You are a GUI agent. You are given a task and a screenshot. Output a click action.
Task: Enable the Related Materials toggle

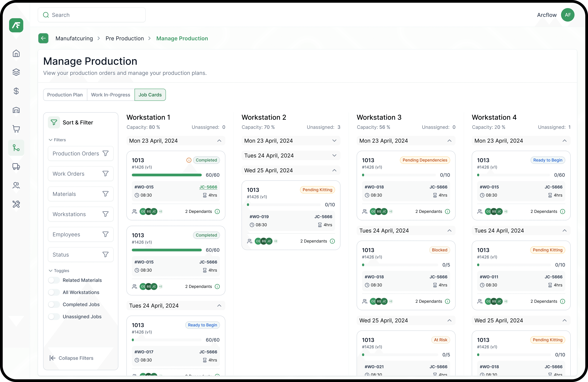click(54, 280)
